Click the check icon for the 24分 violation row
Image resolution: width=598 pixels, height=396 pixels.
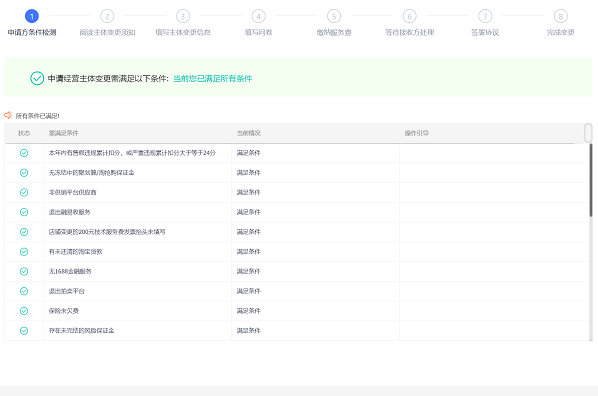coord(24,153)
